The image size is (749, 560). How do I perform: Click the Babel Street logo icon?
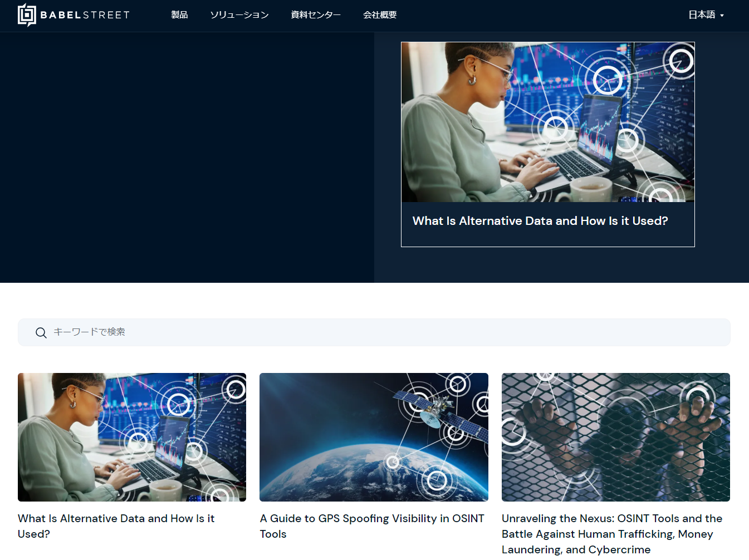pyautogui.click(x=27, y=15)
